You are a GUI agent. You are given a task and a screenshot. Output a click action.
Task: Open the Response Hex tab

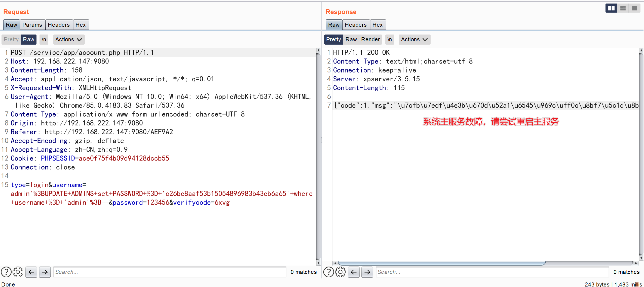pyautogui.click(x=377, y=25)
